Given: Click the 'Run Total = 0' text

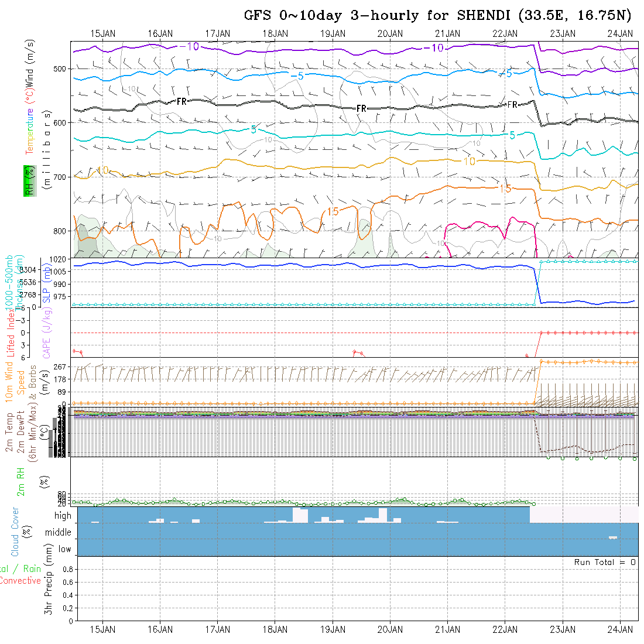Looking at the screenshot, I should [605, 562].
